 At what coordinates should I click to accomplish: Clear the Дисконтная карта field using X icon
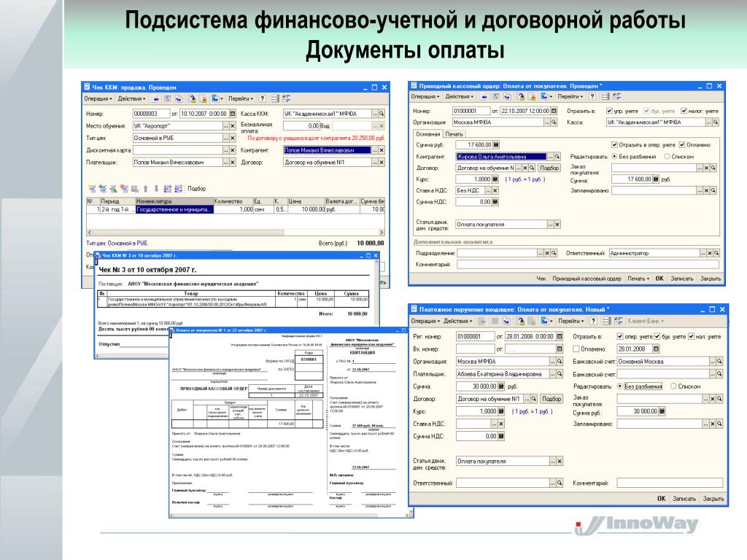tap(233, 150)
